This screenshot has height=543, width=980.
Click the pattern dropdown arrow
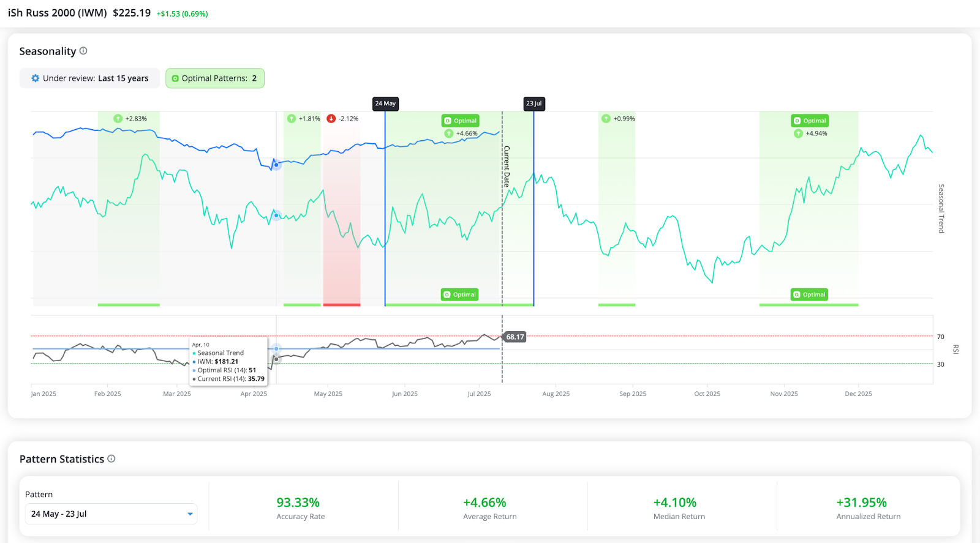(x=190, y=514)
